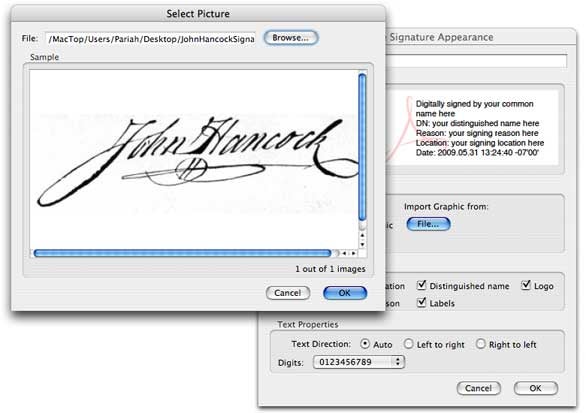This screenshot has height=413, width=586.
Task: Click the File... import graphic button
Action: 428,224
